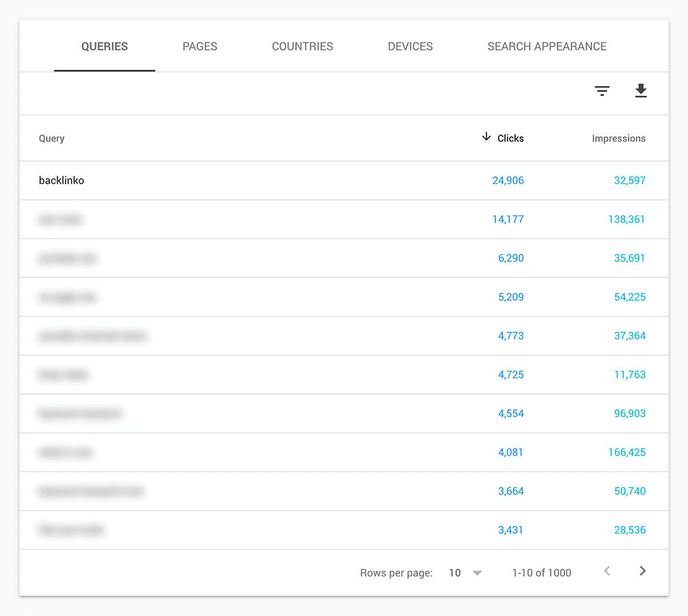This screenshot has width=688, height=616.
Task: Click the Clicks sort arrow icon
Action: (x=486, y=136)
